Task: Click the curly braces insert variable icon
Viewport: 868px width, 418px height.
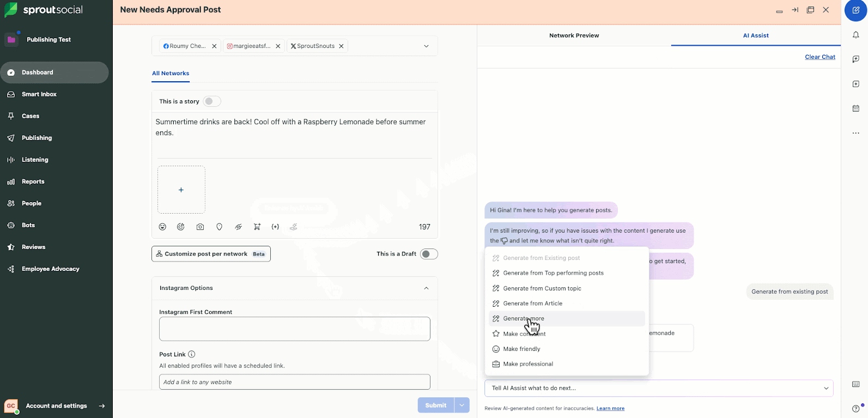Action: pyautogui.click(x=275, y=227)
